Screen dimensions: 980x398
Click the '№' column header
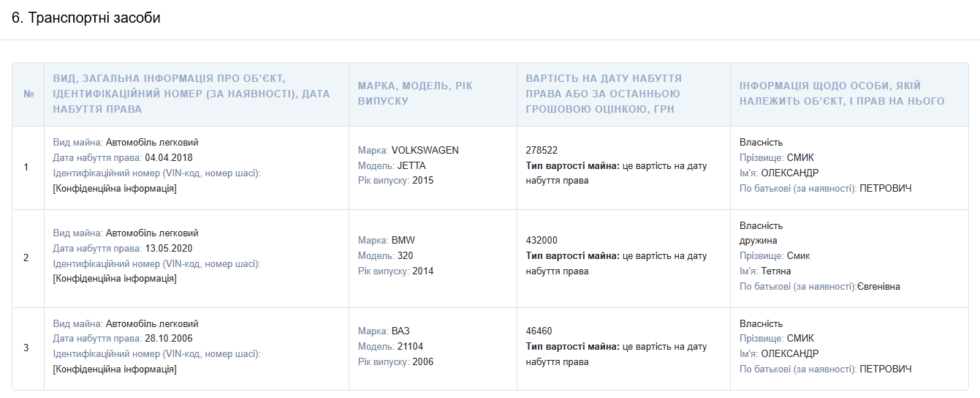tap(29, 94)
